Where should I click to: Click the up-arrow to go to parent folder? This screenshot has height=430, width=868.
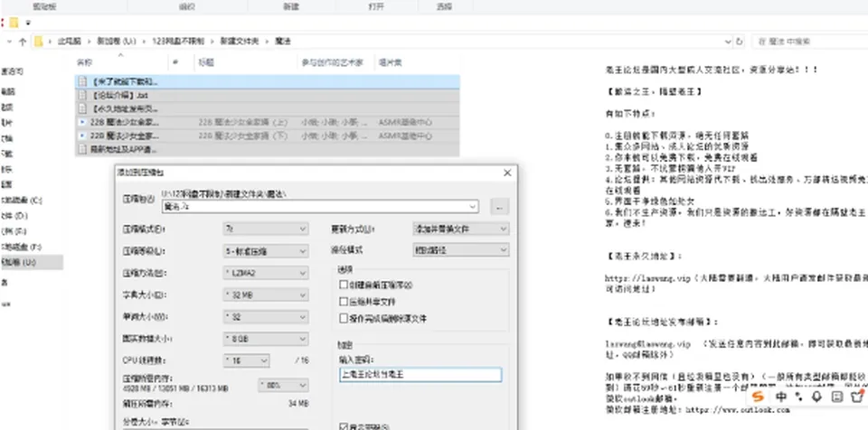22,42
